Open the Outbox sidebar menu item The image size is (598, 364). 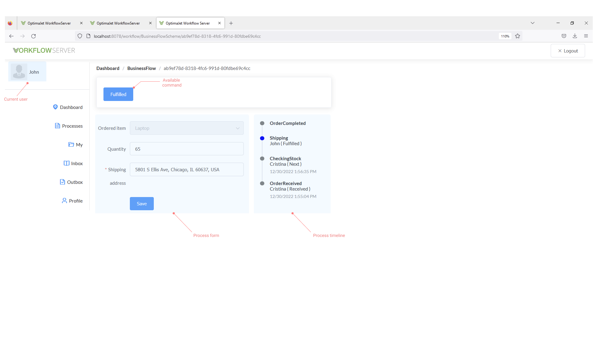point(71,182)
